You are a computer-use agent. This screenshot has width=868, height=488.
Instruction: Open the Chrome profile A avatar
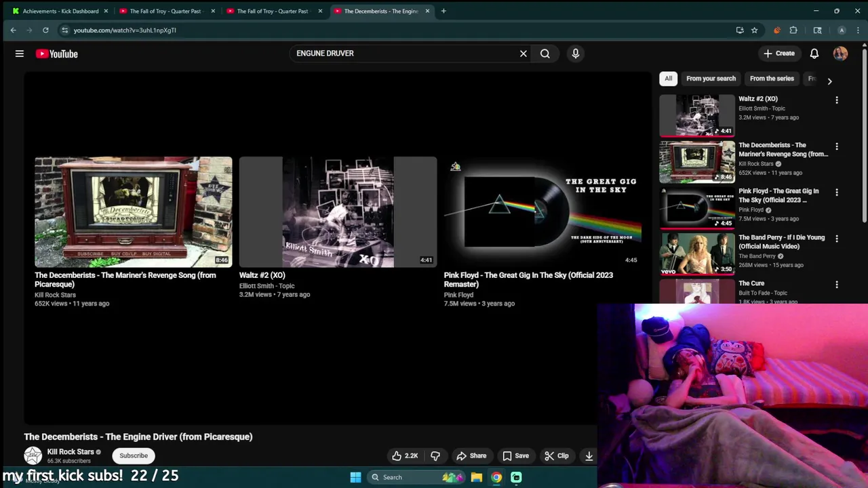coord(842,30)
